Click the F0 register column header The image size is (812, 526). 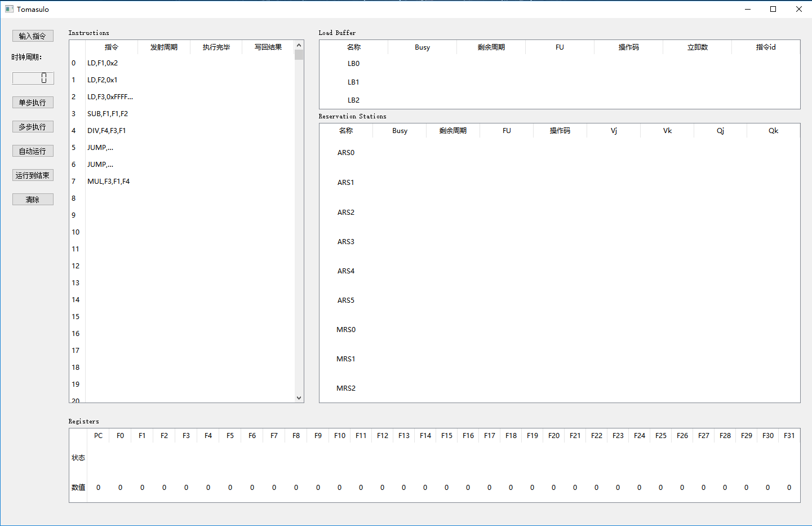pyautogui.click(x=120, y=436)
